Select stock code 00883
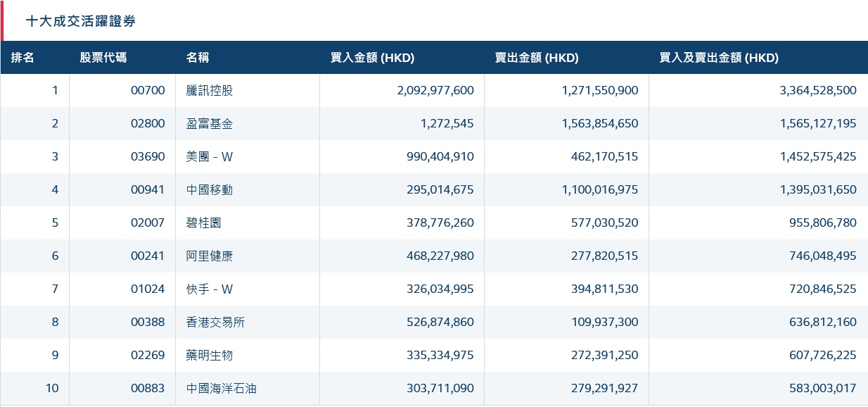Image resolution: width=868 pixels, height=407 pixels. tap(148, 388)
